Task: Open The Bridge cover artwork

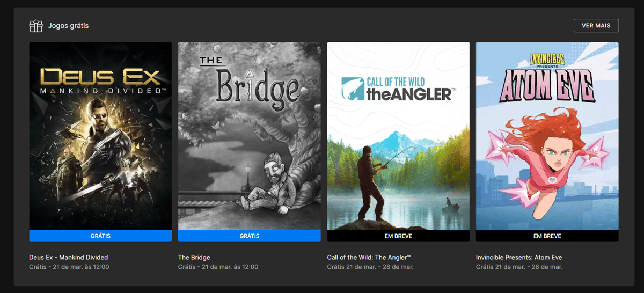Action: pyautogui.click(x=250, y=136)
